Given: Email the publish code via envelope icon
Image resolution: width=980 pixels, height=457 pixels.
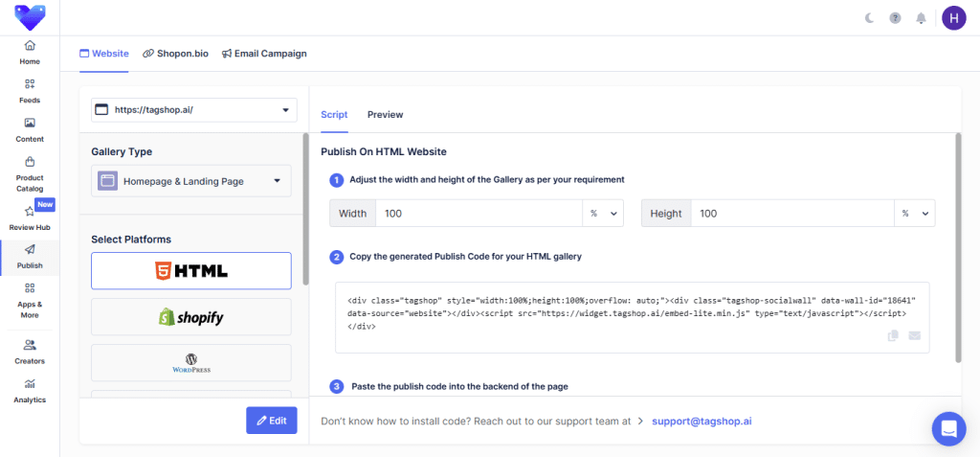Looking at the screenshot, I should coord(914,335).
